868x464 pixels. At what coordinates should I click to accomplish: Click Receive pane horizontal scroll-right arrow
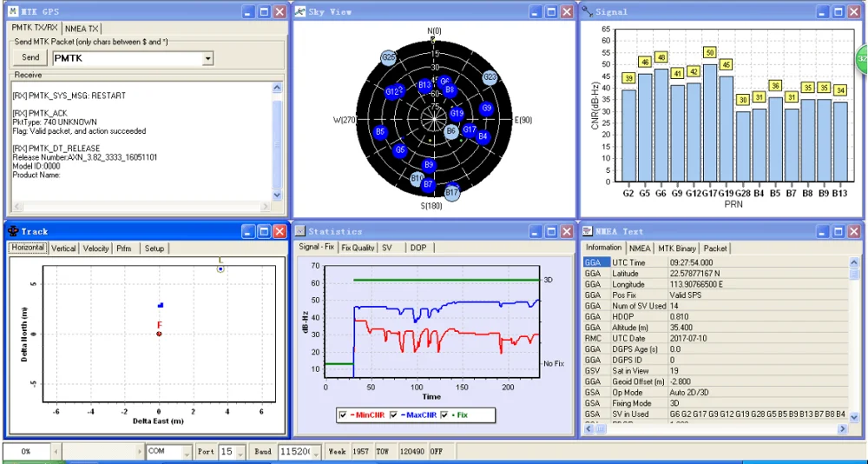pyautogui.click(x=265, y=206)
